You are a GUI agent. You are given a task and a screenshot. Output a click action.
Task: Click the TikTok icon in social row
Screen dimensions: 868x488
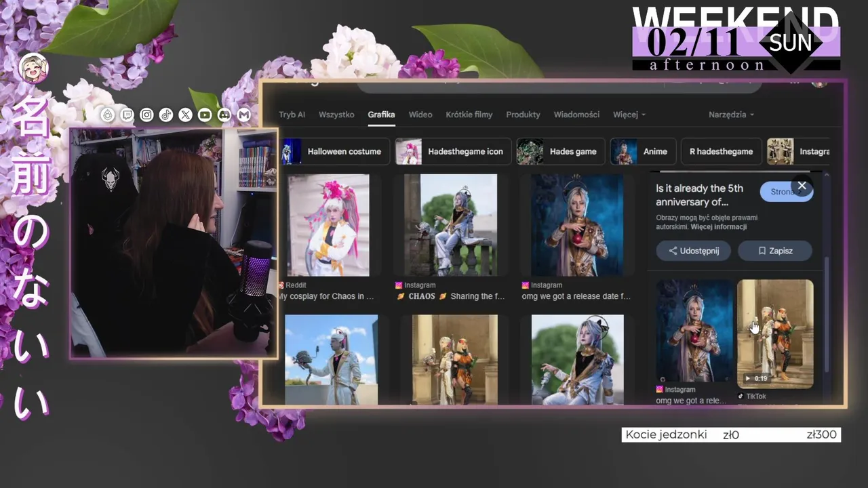pyautogui.click(x=166, y=115)
